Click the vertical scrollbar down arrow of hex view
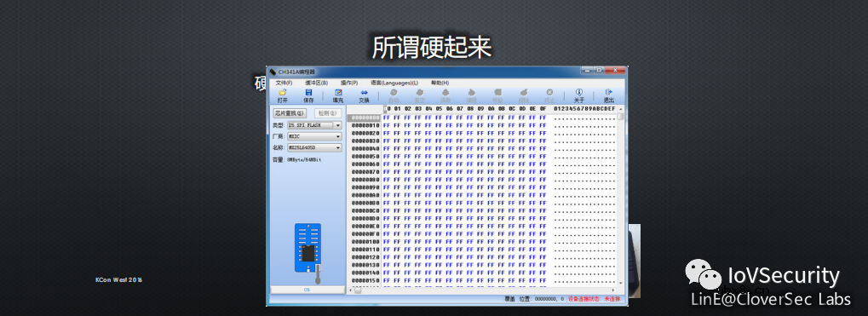This screenshot has height=316, width=868. [621, 283]
